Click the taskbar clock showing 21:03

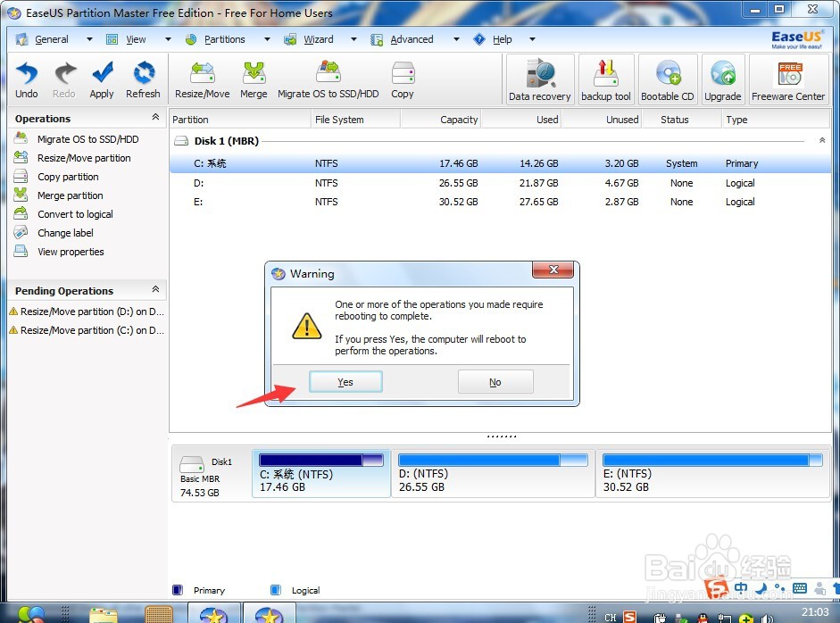click(x=815, y=611)
